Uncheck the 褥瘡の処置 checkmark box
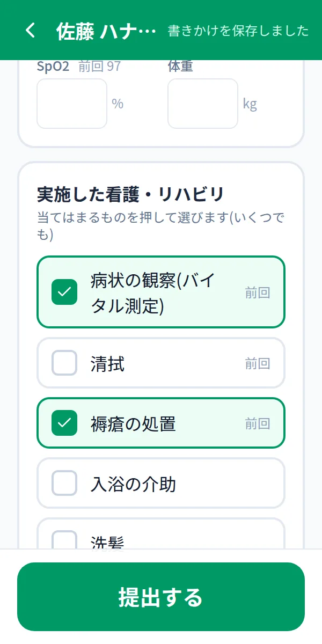The image size is (322, 644). tap(64, 423)
